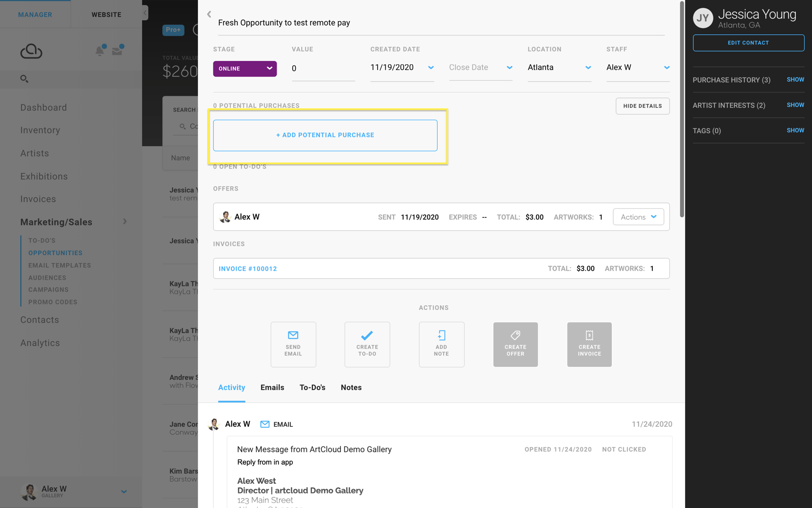Click the Create Invoice action icon
Screen dimensions: 812x508
pyautogui.click(x=589, y=344)
